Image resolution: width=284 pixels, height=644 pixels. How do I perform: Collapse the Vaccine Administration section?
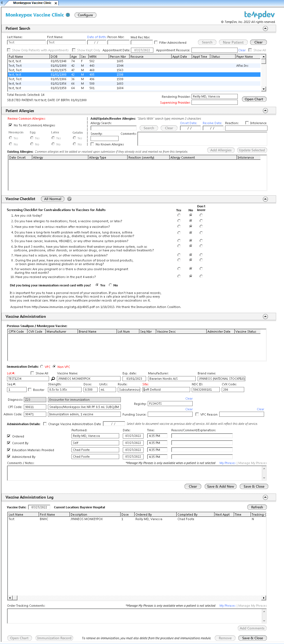coord(265,316)
